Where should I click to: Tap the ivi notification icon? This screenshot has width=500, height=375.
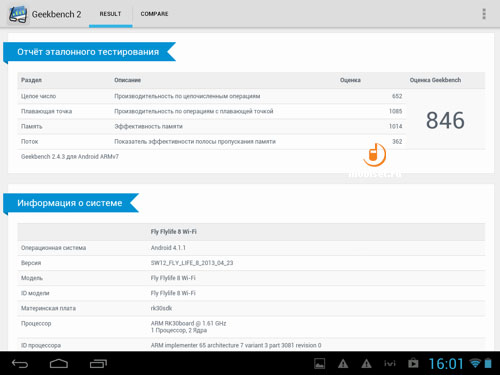(390, 363)
